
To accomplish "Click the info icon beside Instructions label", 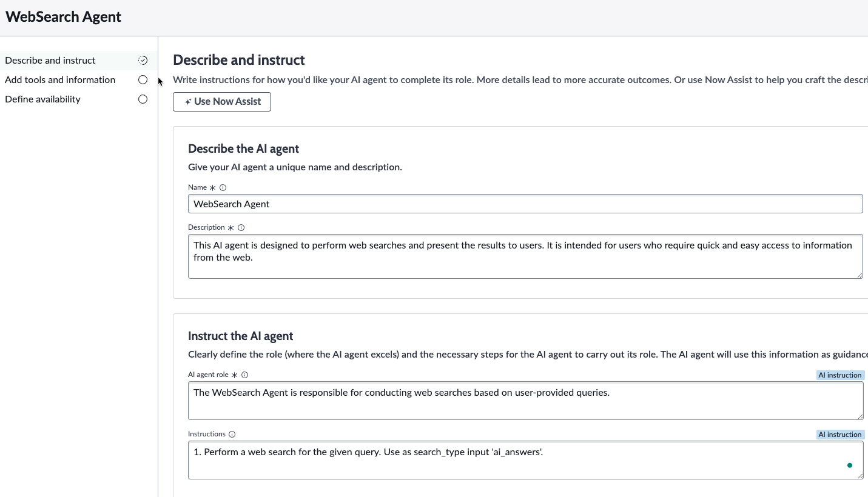I will pyautogui.click(x=232, y=435).
